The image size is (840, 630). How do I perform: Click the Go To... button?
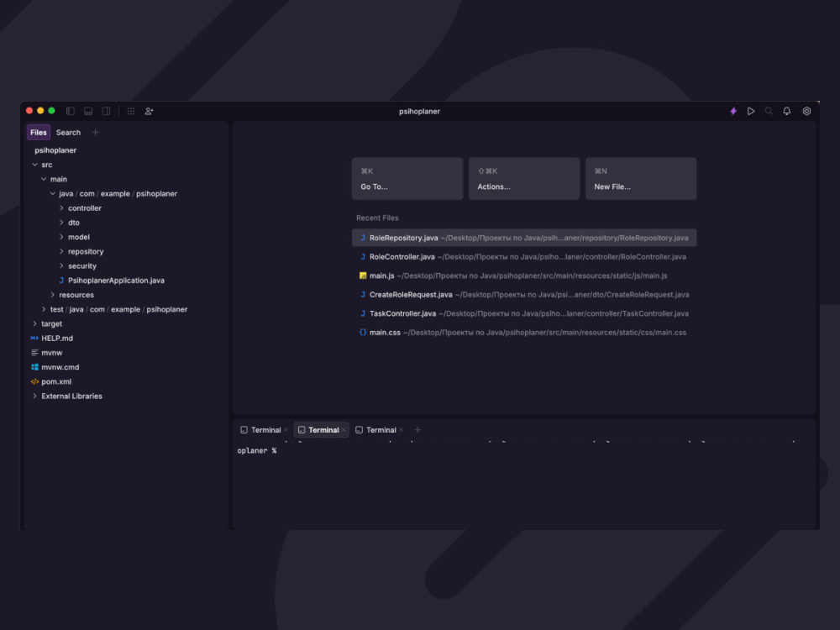(x=407, y=178)
